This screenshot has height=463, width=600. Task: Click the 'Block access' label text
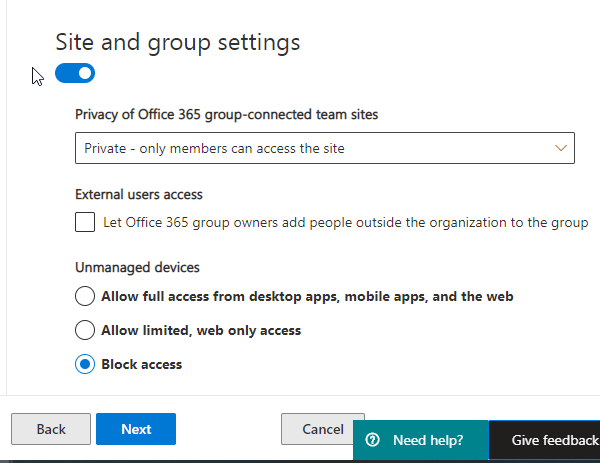point(142,365)
